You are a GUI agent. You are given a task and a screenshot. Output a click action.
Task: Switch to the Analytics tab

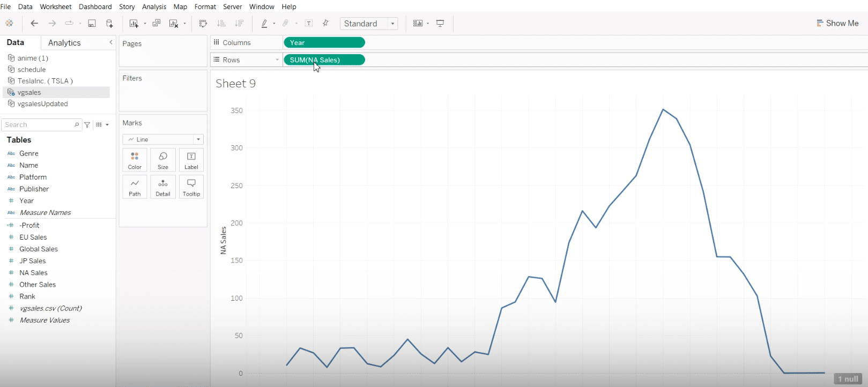(64, 43)
